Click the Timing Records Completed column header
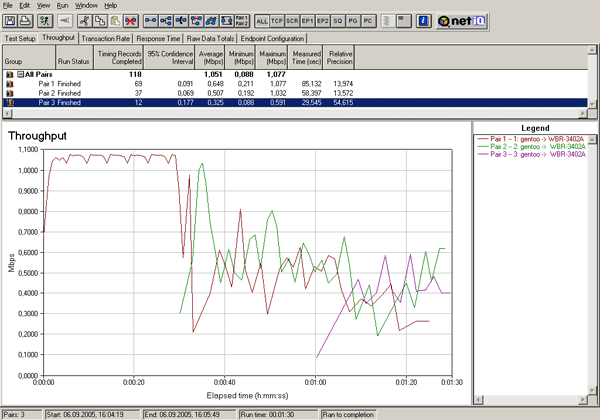Viewport: 600px width, 420px height. point(119,57)
